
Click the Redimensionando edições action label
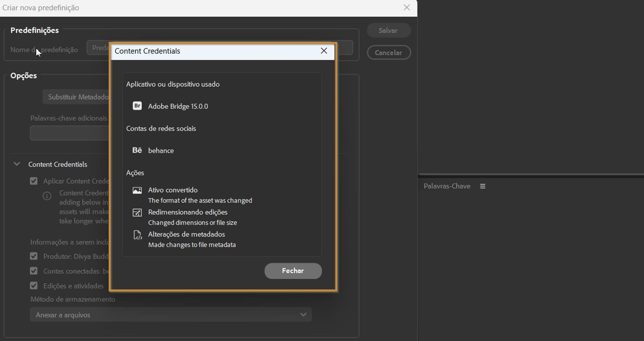point(188,212)
